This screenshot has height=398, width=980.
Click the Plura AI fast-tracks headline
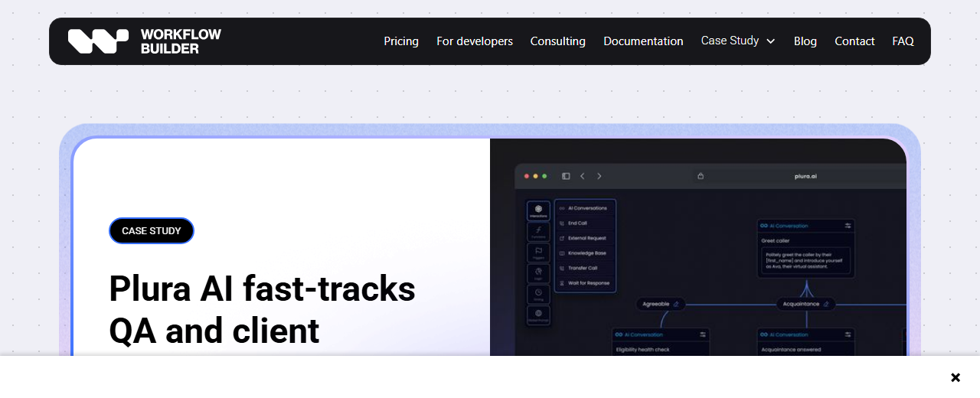point(262,310)
